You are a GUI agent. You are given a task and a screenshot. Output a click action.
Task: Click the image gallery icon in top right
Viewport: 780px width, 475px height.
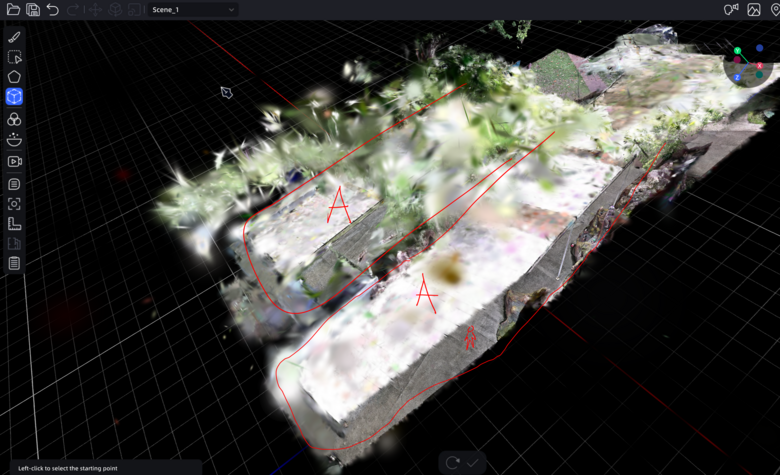(754, 10)
